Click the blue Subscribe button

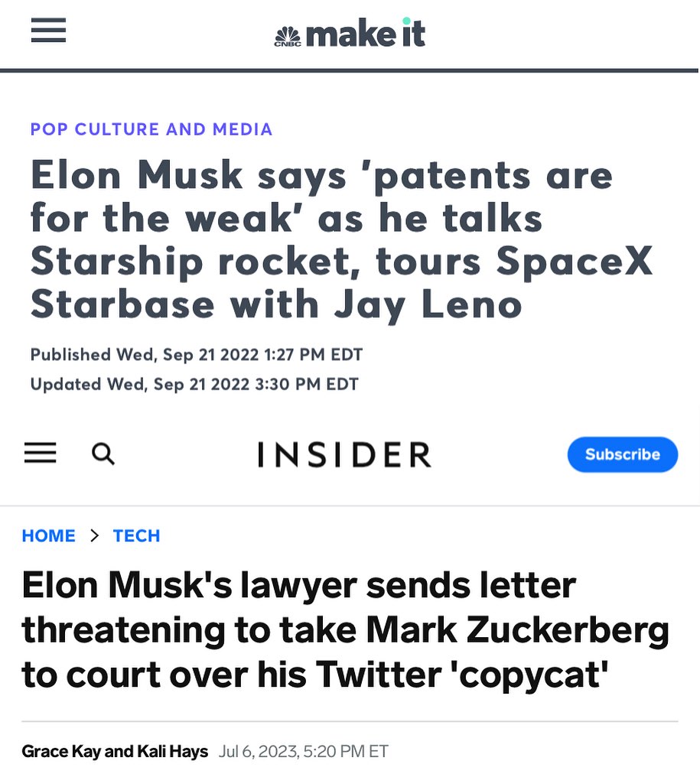(622, 454)
